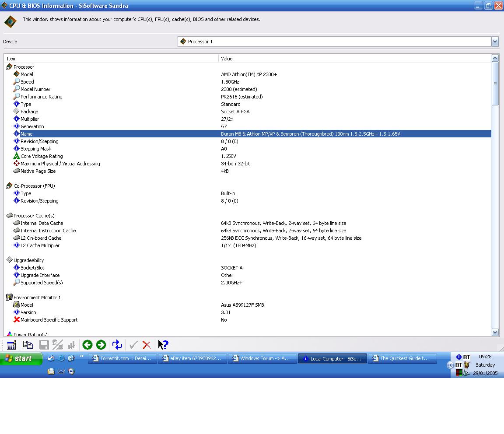
Task: Select the Model Number row
Action: 252,89
